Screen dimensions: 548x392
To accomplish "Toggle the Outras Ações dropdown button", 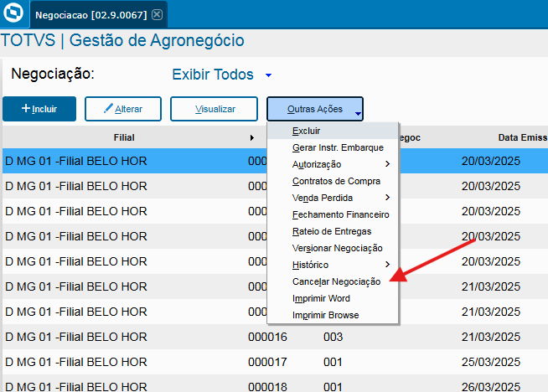I will coord(315,109).
